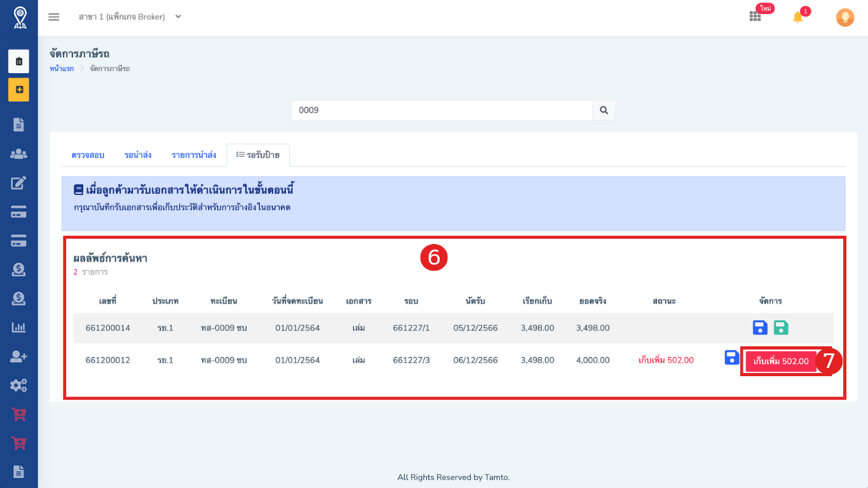This screenshot has height=488, width=868.
Task: Switch to the รายการนำส่ง tab
Action: pyautogui.click(x=194, y=155)
